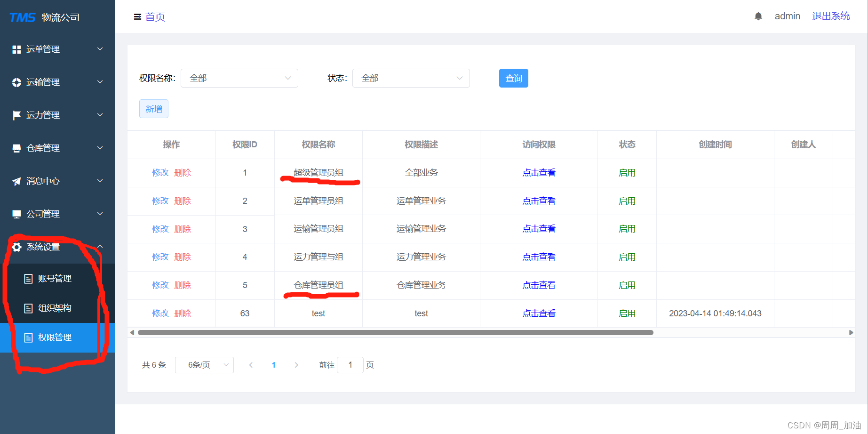The height and width of the screenshot is (434, 868).
Task: Go to previous page arrow
Action: [x=251, y=365]
